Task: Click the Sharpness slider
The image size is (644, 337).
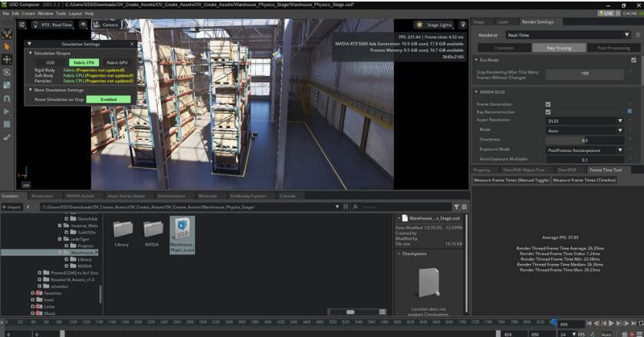Action: tap(584, 140)
